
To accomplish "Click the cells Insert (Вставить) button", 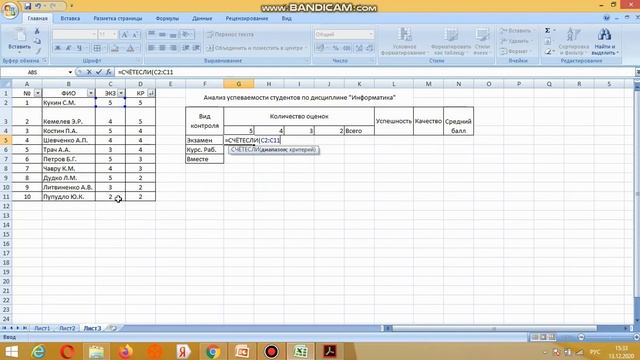I will pos(516,31).
